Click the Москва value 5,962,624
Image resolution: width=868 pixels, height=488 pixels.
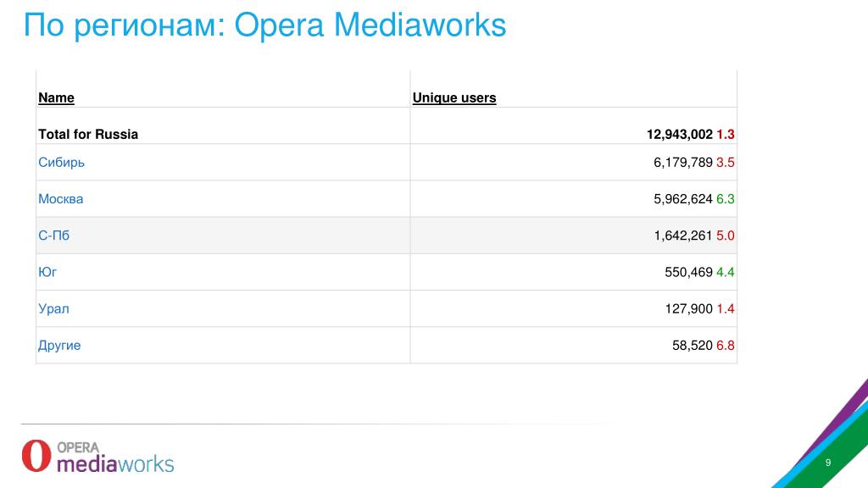(682, 198)
